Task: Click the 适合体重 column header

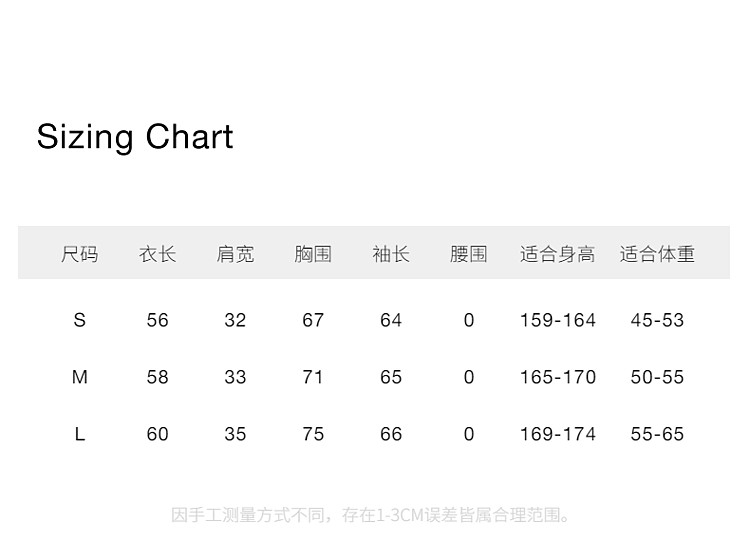Action: 657,254
